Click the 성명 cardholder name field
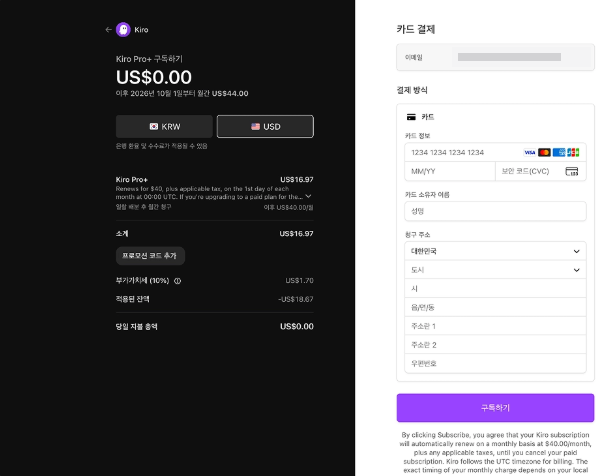The height and width of the screenshot is (476, 596). click(x=495, y=211)
